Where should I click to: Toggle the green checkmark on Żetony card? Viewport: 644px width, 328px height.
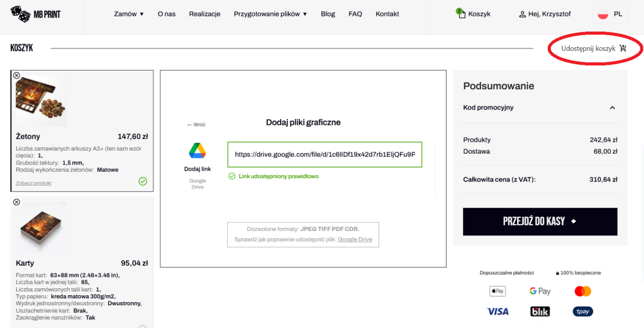143,181
